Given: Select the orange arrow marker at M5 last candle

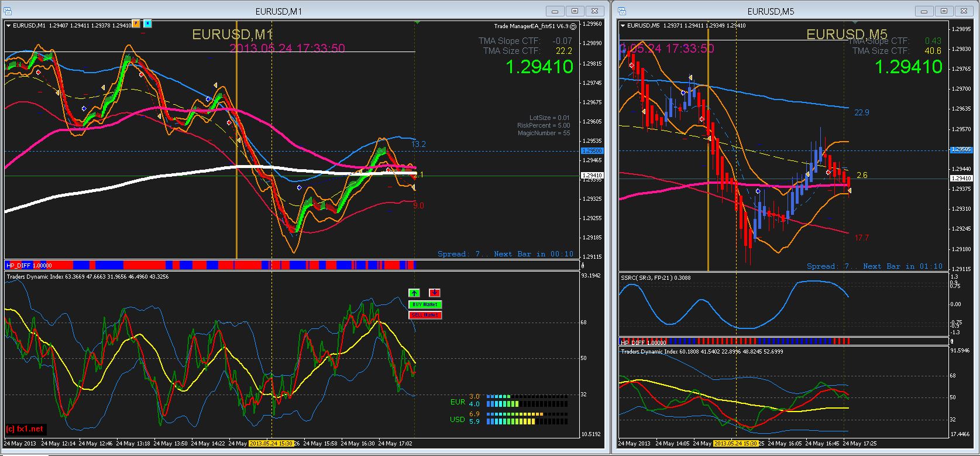Looking at the screenshot, I should tap(849, 190).
